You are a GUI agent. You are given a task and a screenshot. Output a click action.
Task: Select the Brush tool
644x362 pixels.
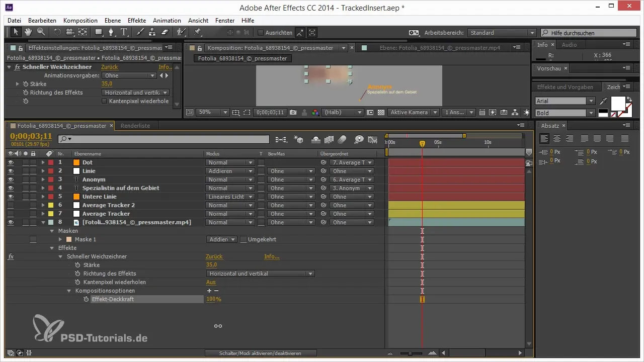[140, 32]
